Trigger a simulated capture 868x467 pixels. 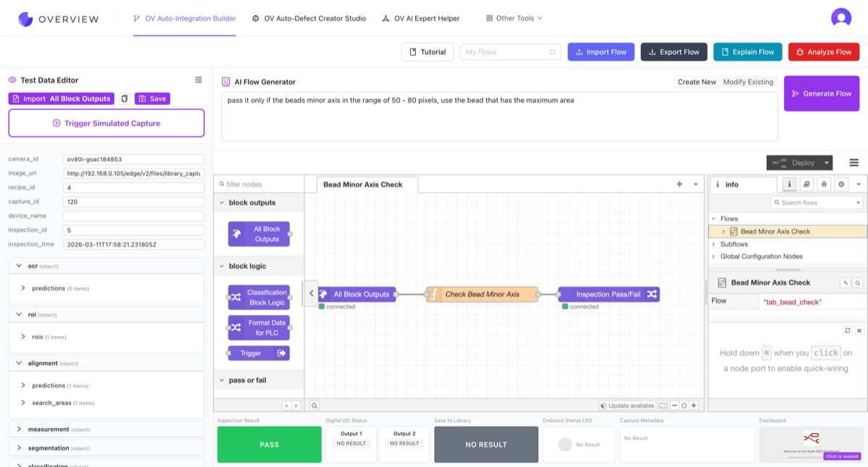(x=106, y=123)
